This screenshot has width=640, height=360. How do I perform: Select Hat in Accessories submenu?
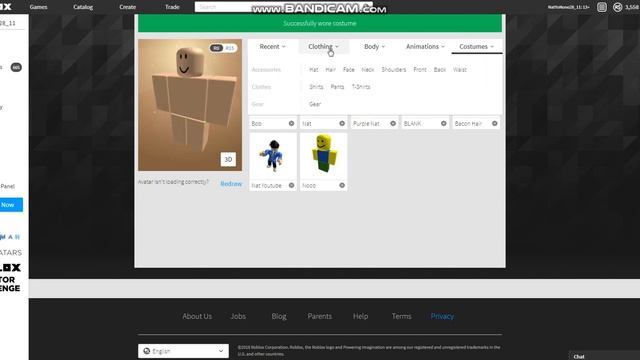[313, 70]
